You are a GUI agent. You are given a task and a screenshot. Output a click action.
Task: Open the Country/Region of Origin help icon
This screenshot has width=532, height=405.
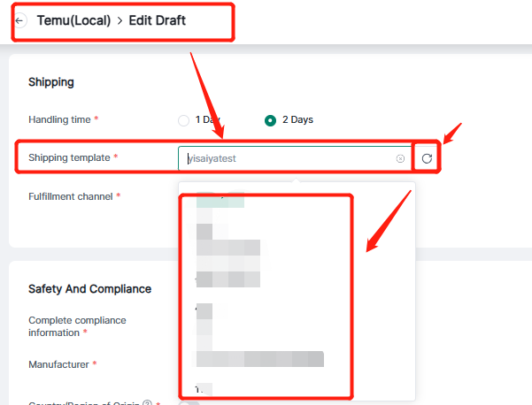[x=147, y=402]
